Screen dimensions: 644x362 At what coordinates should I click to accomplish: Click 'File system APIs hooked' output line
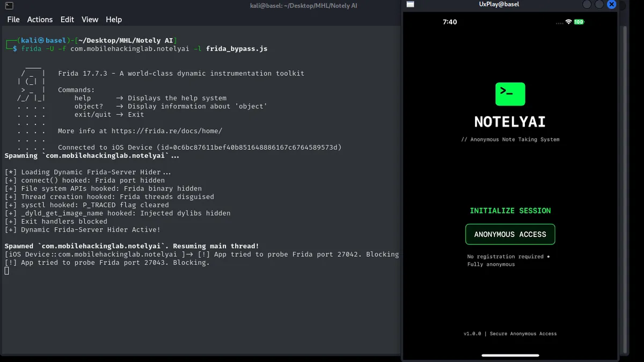[103, 189]
